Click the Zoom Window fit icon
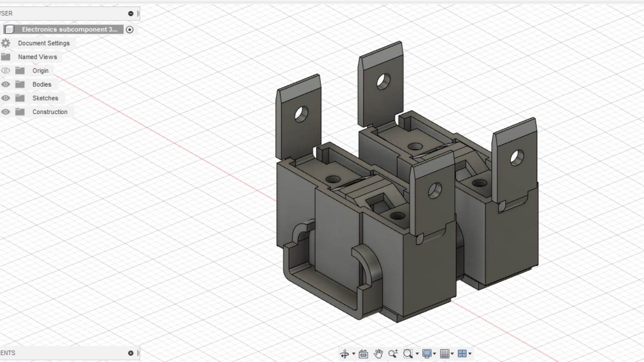 (x=407, y=354)
